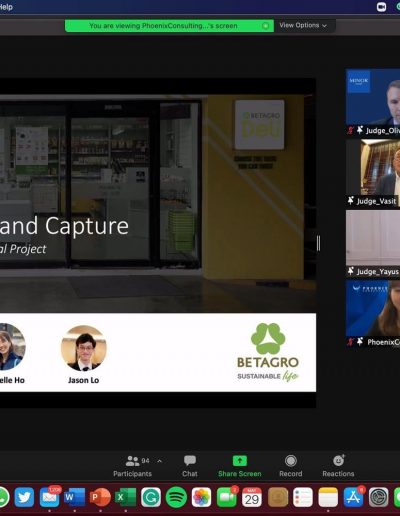Screen dimensions: 400x516
Task: Click the 'and Capture' slide title
Action: coord(64,226)
